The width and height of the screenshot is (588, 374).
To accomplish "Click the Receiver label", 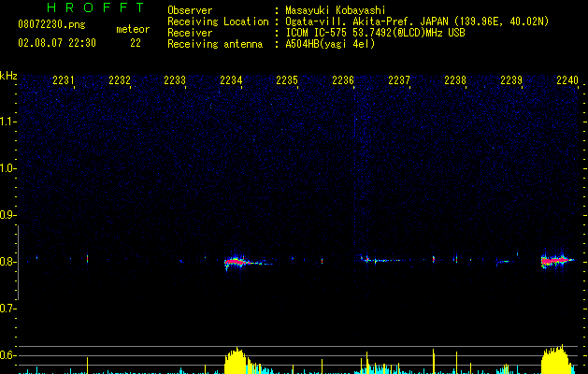I will [x=190, y=33].
